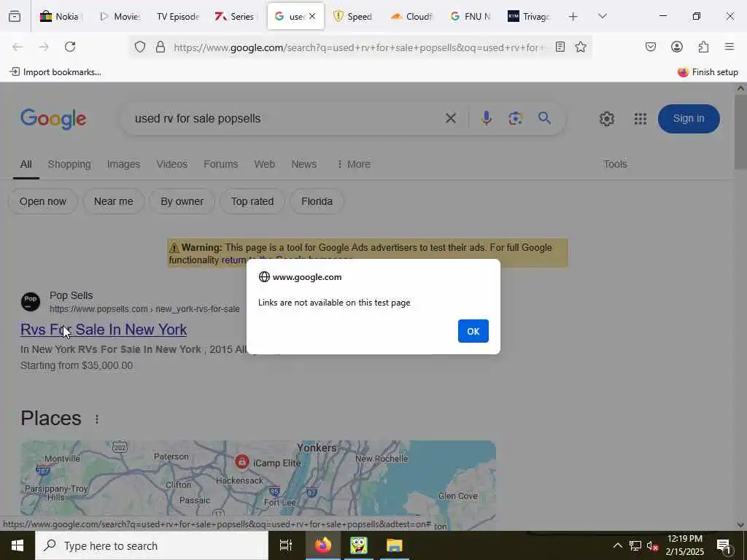Switch to the TV Episode browser tab

pos(178,17)
